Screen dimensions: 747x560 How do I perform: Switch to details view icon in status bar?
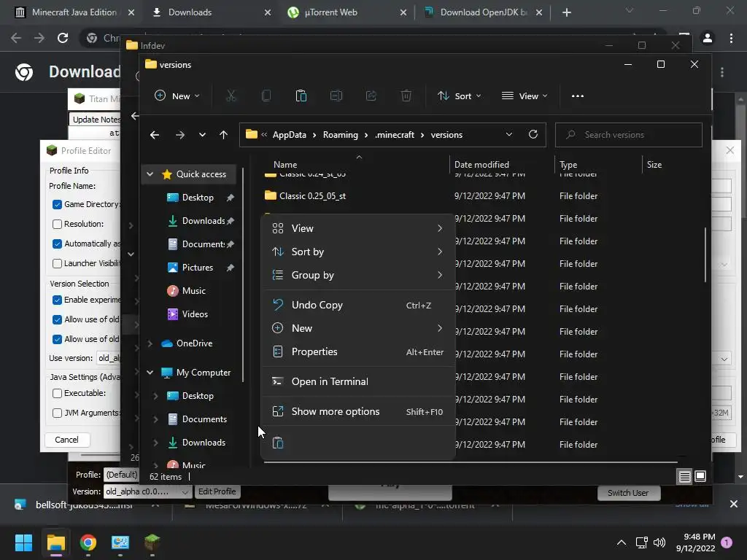(684, 476)
